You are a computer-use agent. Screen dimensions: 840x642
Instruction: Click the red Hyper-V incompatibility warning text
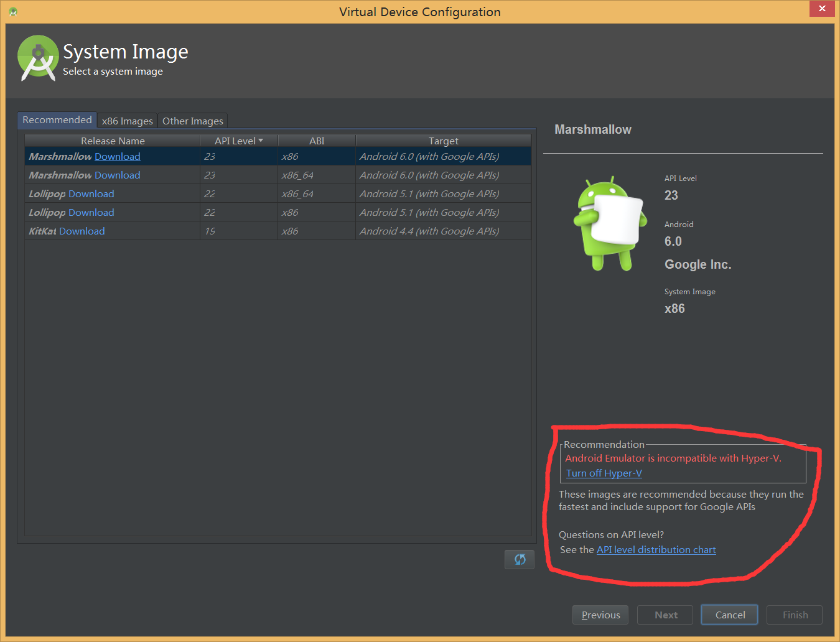[673, 458]
